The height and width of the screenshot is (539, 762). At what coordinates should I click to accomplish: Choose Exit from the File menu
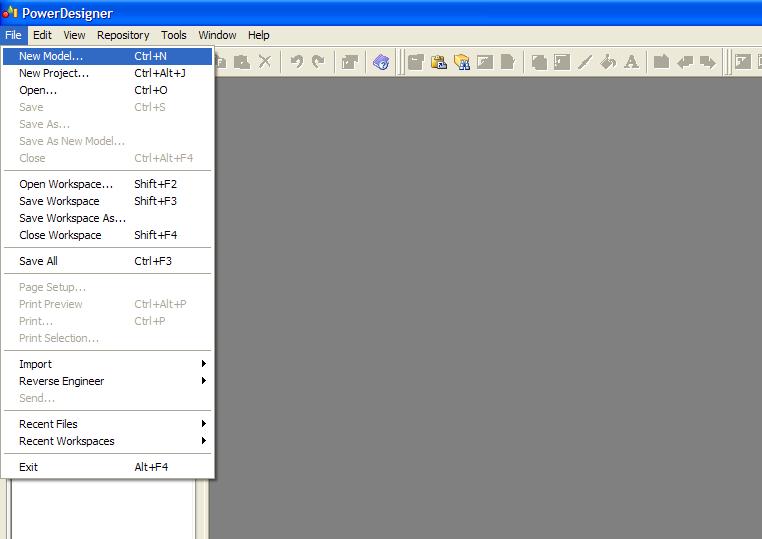(x=107, y=467)
